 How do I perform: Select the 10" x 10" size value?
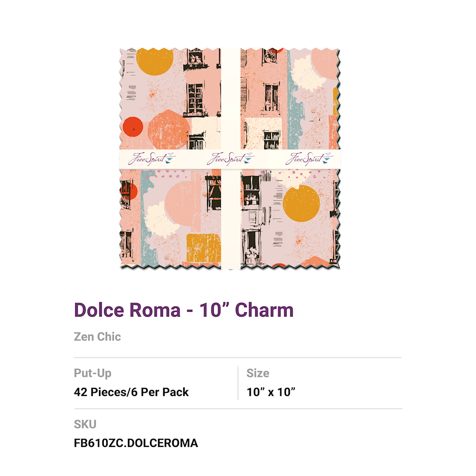tap(271, 392)
